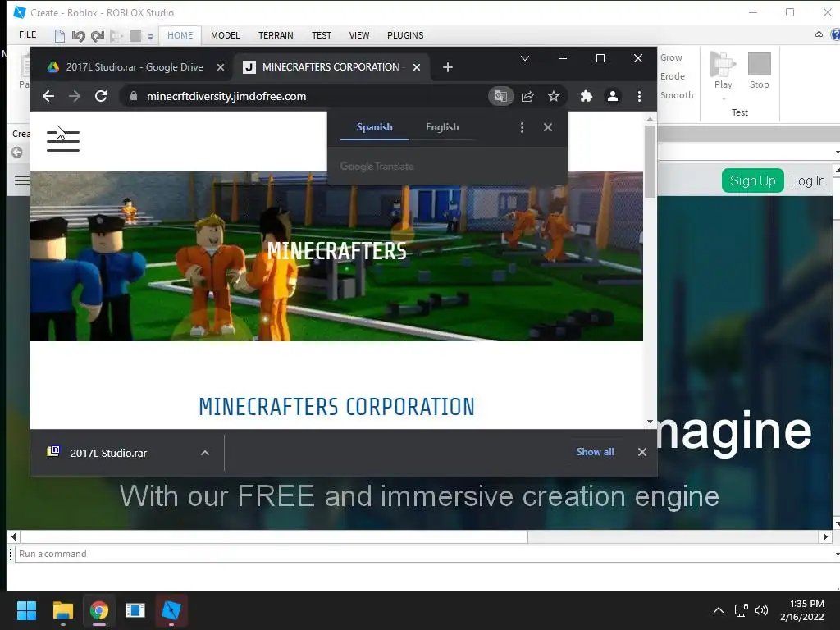Select the Smooth terrain tool
The image size is (840, 630).
click(x=677, y=95)
